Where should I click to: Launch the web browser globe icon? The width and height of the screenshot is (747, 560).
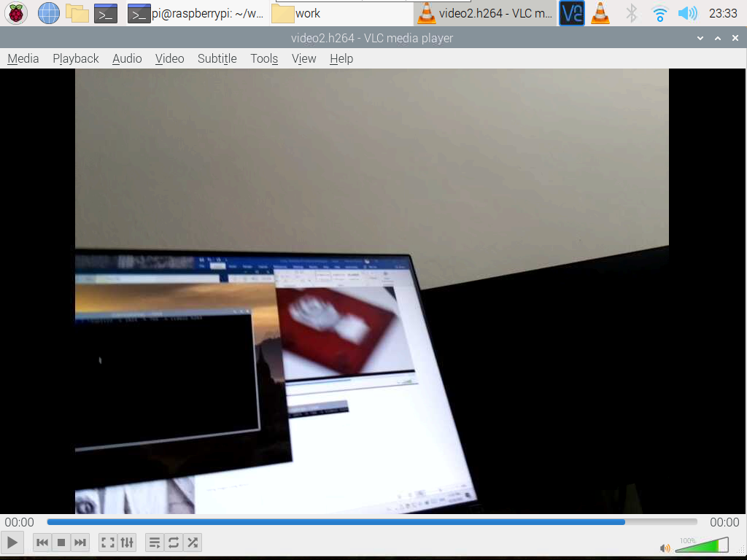click(48, 13)
